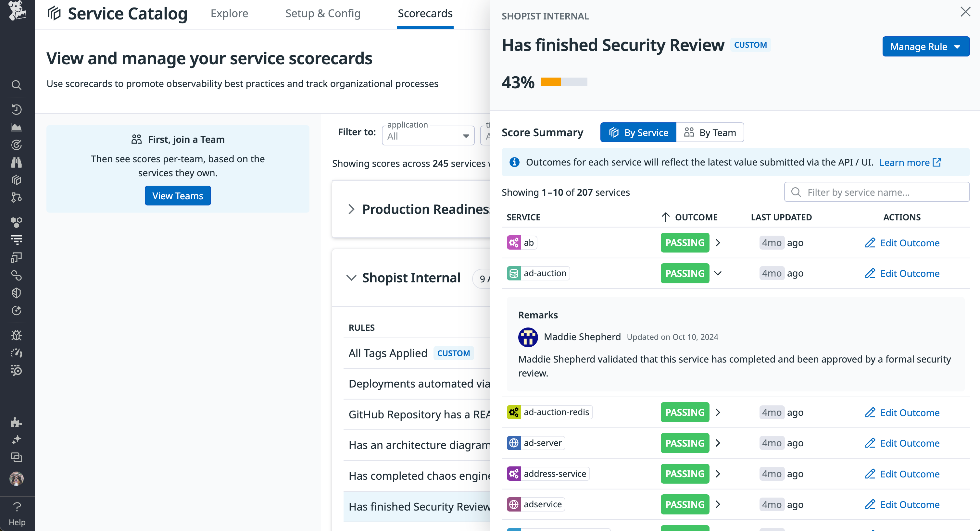Select the Metrics sidebar icon
Image resolution: width=980 pixels, height=531 pixels.
pyautogui.click(x=17, y=127)
